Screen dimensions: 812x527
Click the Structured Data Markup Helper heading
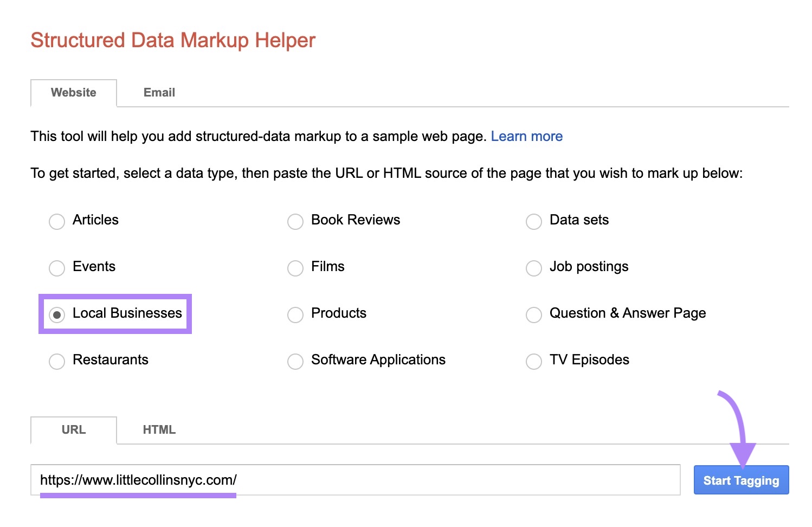(172, 40)
